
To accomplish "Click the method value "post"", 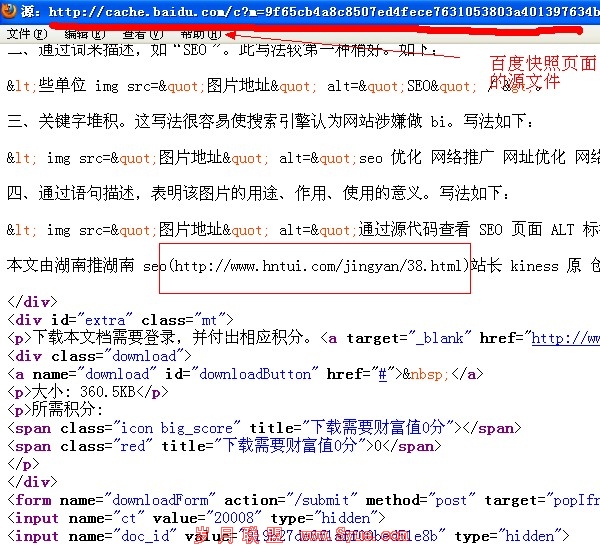I will (450, 500).
